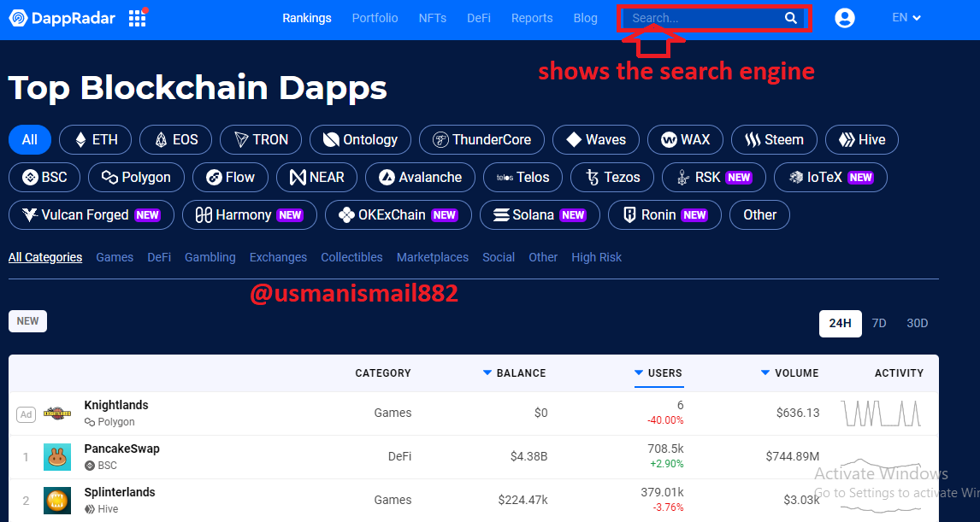The width and height of the screenshot is (980, 522).
Task: Choose the Ronin chain filter
Action: coord(664,214)
